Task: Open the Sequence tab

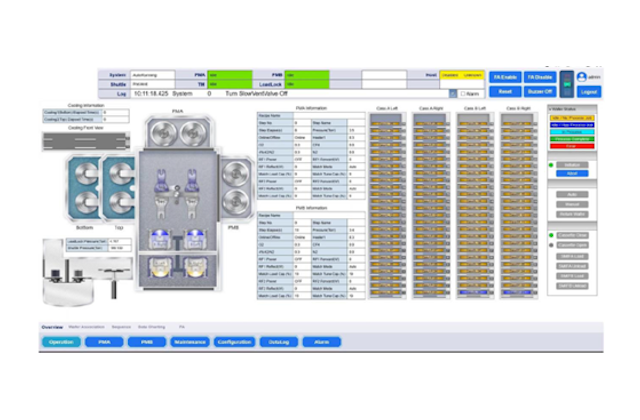Action: click(x=122, y=327)
